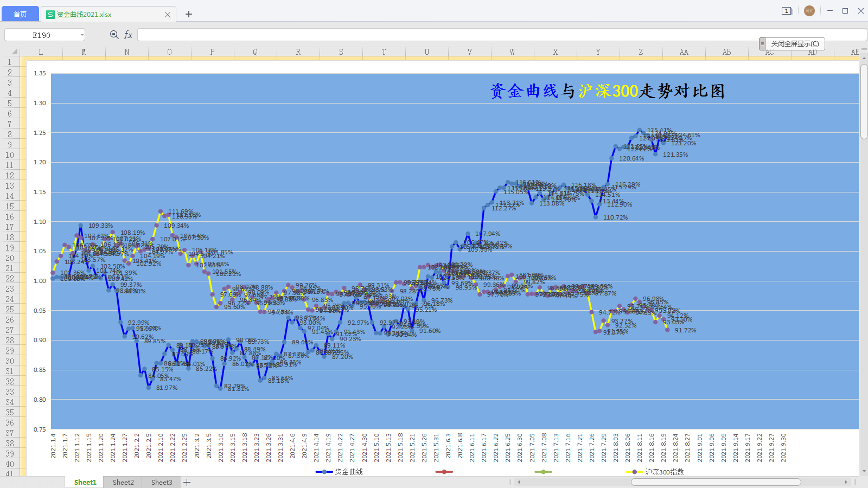Close the 资金曲线2021.xlsx tab
Viewport: 868px width, 488px height.
click(168, 15)
